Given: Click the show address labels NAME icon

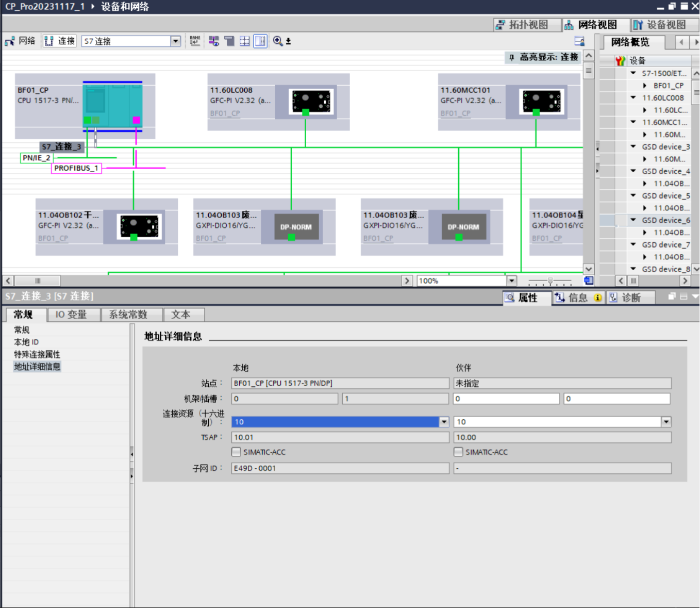Looking at the screenshot, I should tap(195, 41).
